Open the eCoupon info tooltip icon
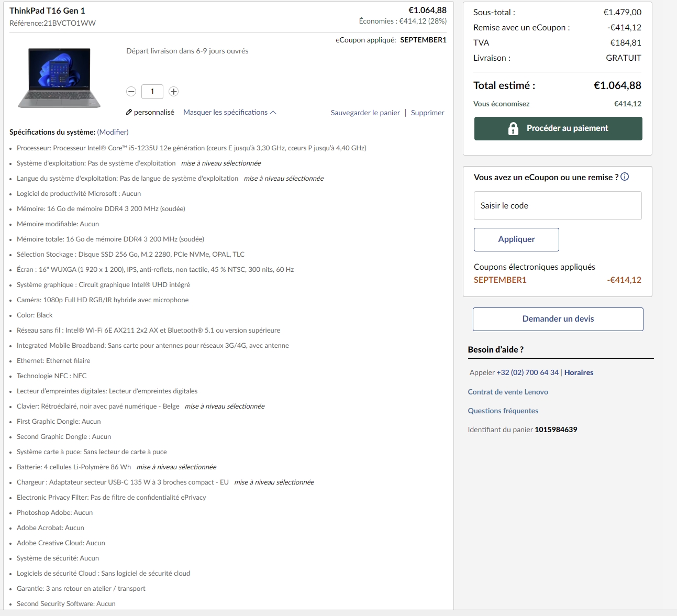This screenshot has width=677, height=616. point(625,177)
